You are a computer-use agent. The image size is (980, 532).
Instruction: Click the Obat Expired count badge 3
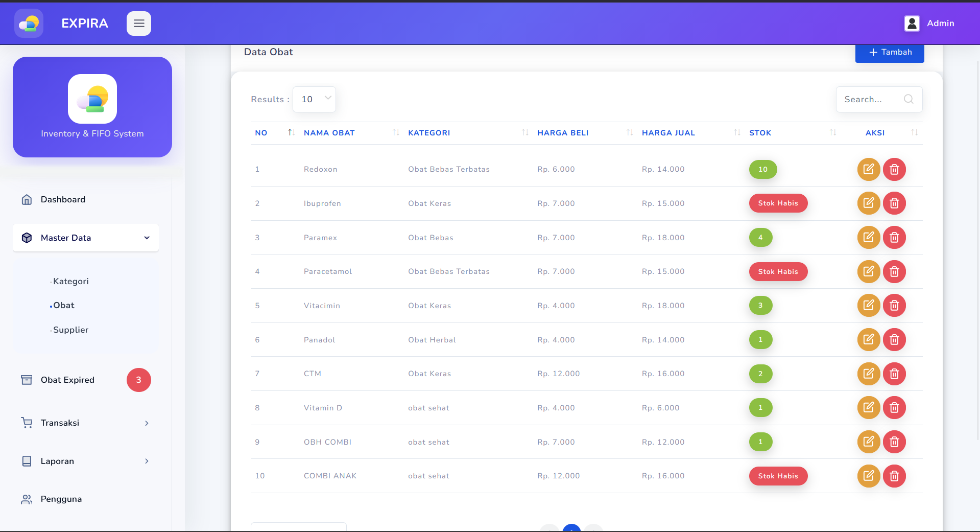coord(139,380)
